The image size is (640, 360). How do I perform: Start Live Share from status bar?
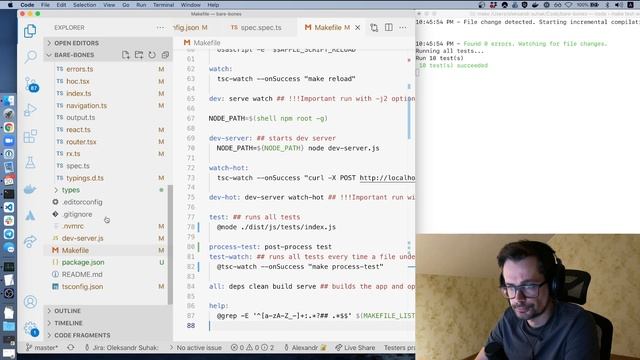355,348
